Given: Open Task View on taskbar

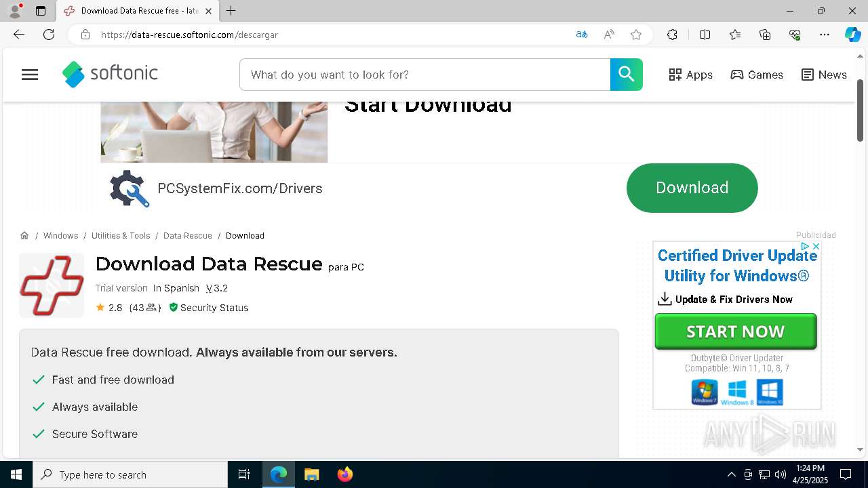Looking at the screenshot, I should [244, 474].
